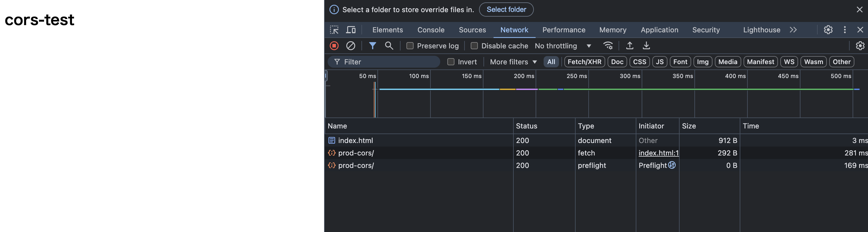Expand the More filters dropdown
The width and height of the screenshot is (868, 232).
tap(513, 62)
